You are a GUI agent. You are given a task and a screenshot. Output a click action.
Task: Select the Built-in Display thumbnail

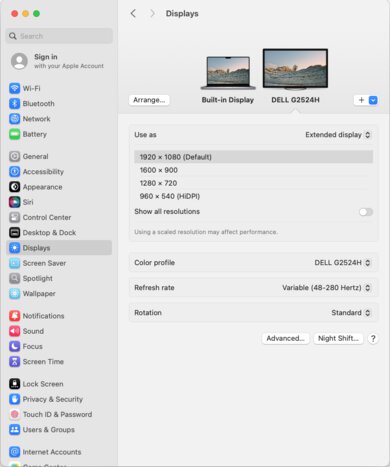[x=228, y=73]
